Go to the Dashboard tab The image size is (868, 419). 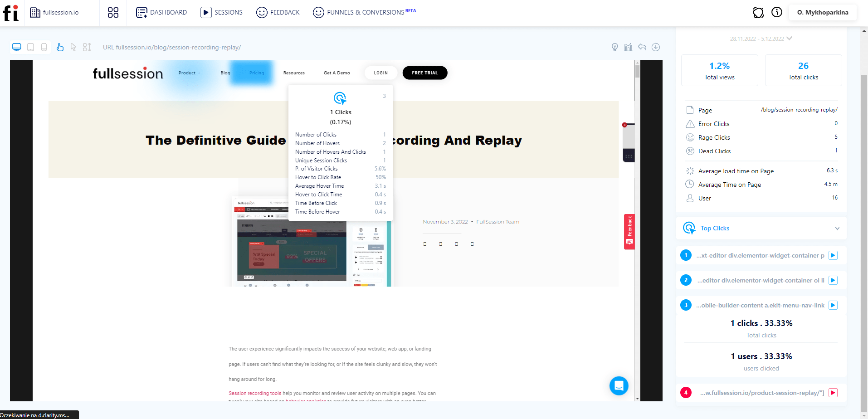click(161, 13)
